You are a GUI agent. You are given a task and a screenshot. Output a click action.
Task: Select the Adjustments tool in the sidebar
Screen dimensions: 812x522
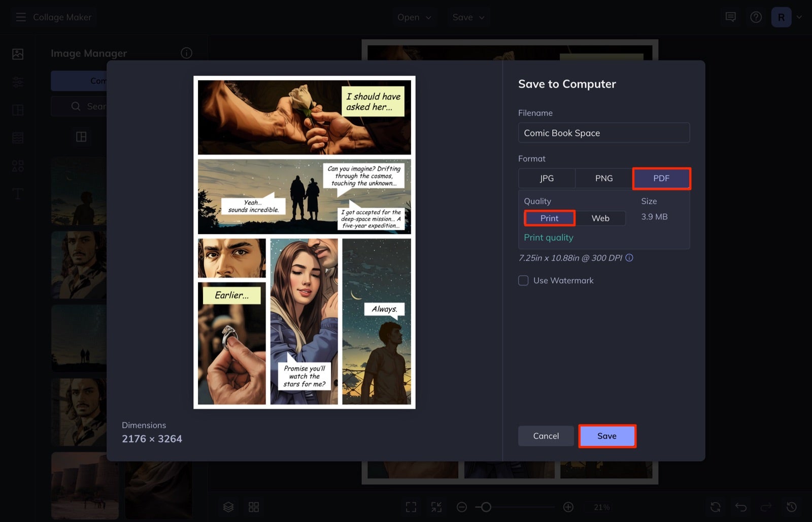click(17, 81)
